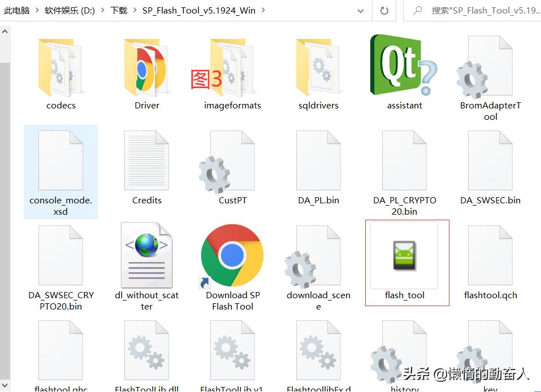This screenshot has height=392, width=541.
Task: Select the FlashToolLib.dll file icon
Action: (146, 350)
